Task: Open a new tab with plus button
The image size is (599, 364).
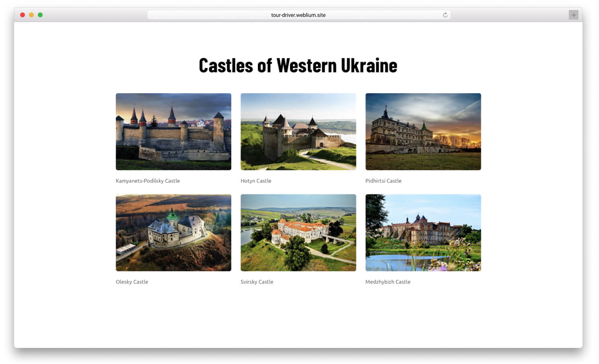Action: coord(573,15)
